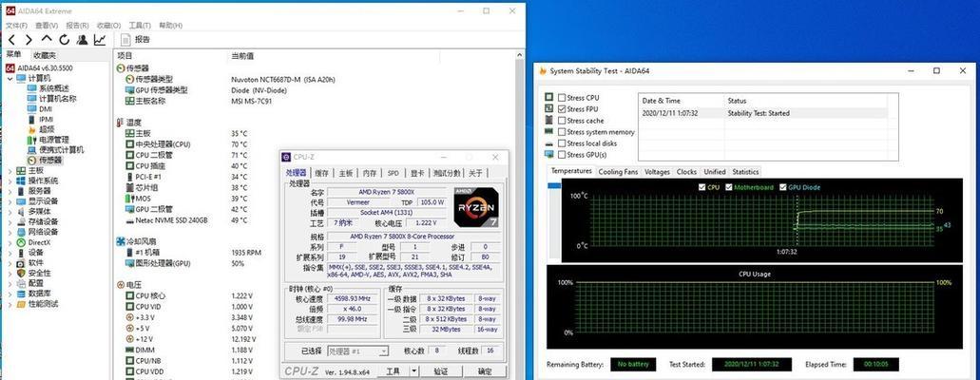Enable the Stress CPU checkbox
980x380 pixels.
pyautogui.click(x=562, y=98)
